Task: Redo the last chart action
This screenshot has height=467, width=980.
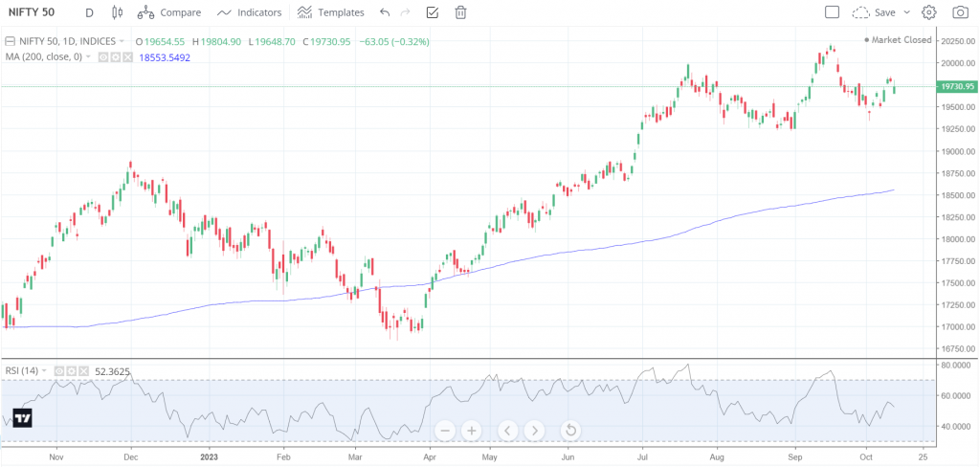Action: click(405, 11)
